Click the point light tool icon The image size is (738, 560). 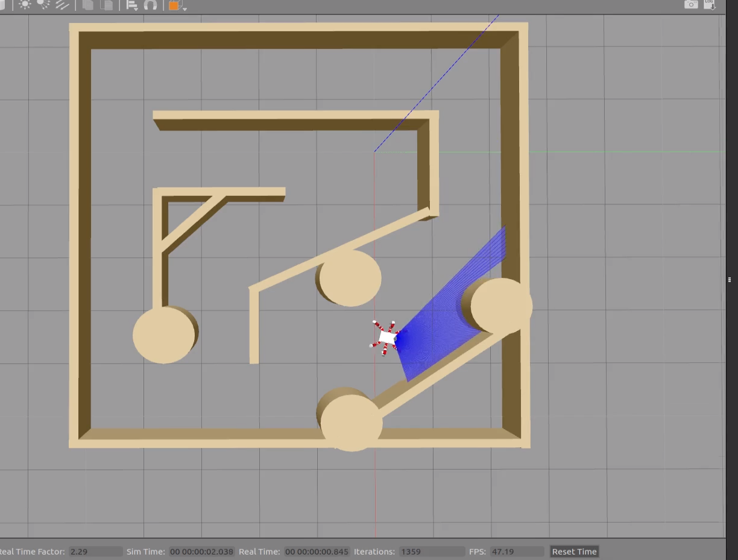click(x=25, y=5)
